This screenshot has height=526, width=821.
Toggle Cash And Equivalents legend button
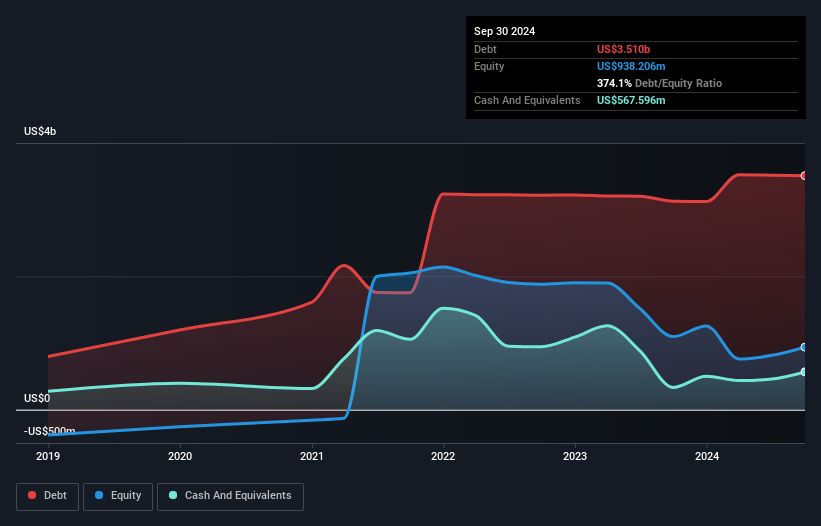pos(230,496)
